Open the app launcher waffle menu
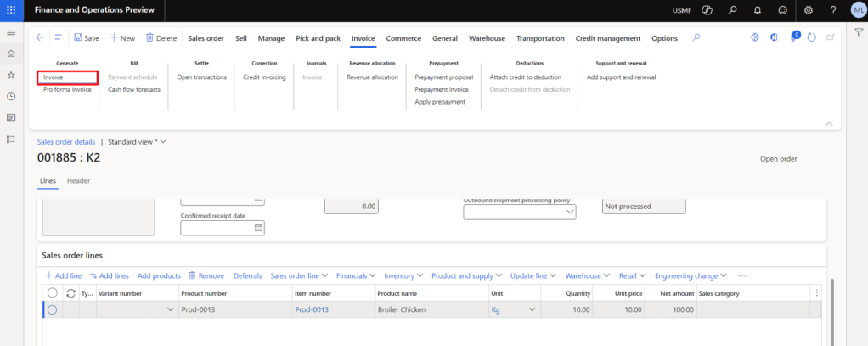This screenshot has height=346, width=868. tap(11, 10)
